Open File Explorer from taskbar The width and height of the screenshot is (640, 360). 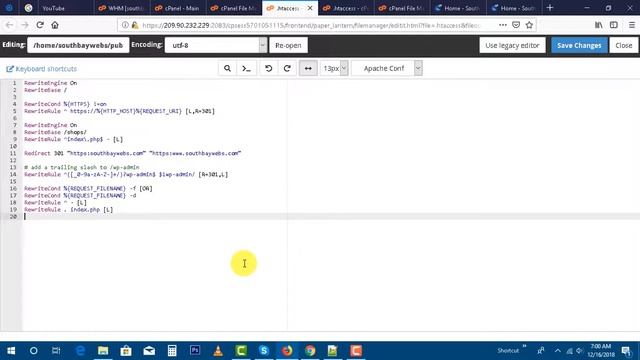(x=103, y=351)
